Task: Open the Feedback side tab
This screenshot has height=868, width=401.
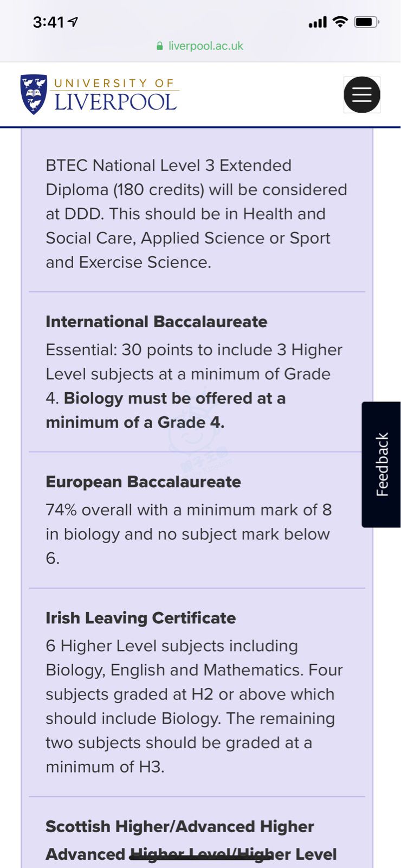Action: 381,464
